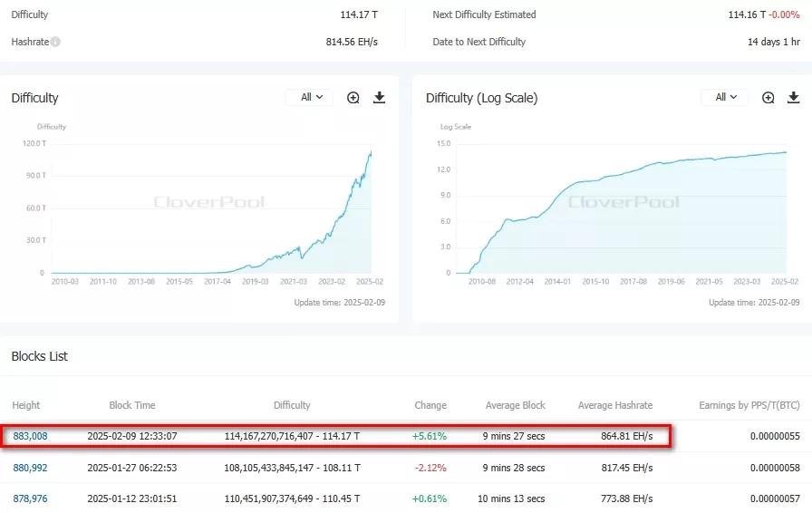
Task: Click the Earnings by PPS/T(BTC) header
Action: (x=749, y=405)
